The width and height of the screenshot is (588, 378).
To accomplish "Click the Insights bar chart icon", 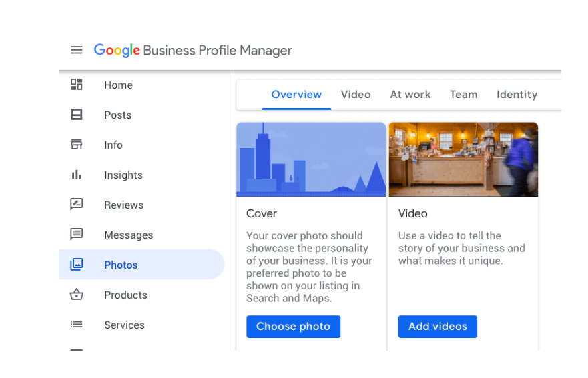I will (x=77, y=175).
